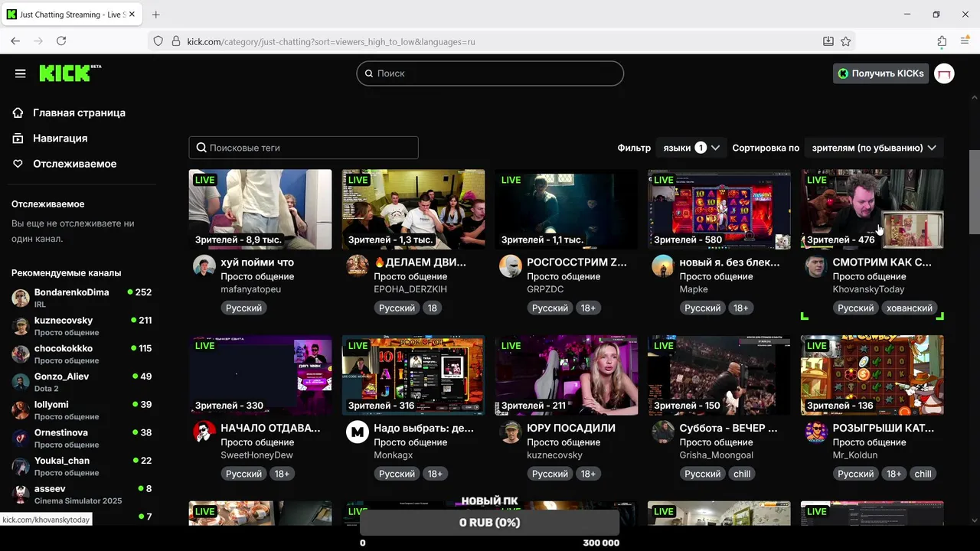This screenshot has height=551, width=980.
Task: Click the Grisha_Moongoal channel avatar
Action: click(663, 432)
